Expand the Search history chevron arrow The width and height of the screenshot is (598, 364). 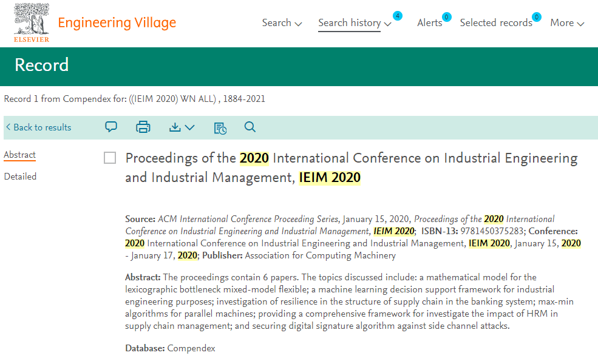(x=388, y=24)
